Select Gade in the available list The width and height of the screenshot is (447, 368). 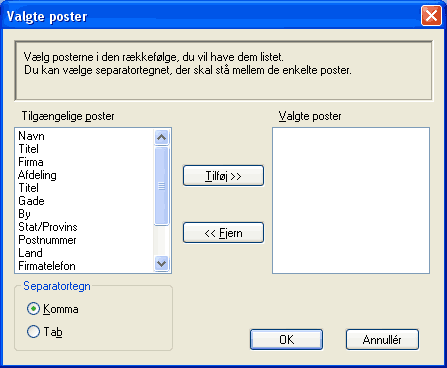pos(31,201)
